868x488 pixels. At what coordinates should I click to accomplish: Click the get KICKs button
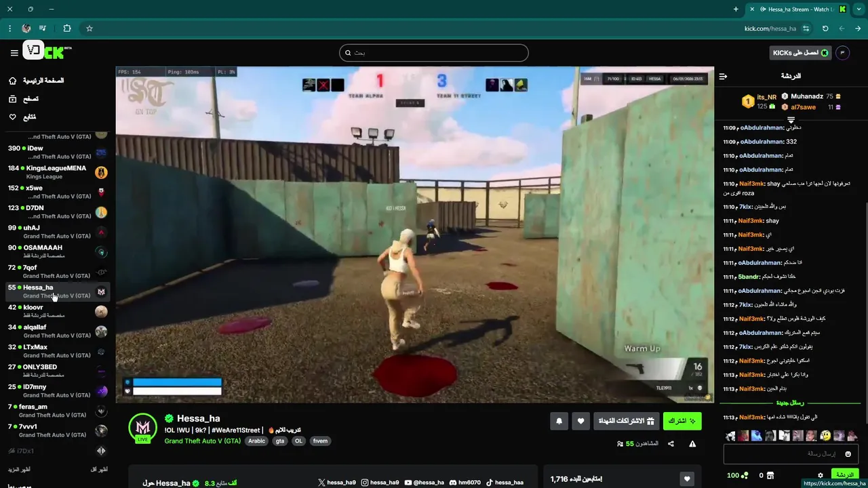click(801, 53)
